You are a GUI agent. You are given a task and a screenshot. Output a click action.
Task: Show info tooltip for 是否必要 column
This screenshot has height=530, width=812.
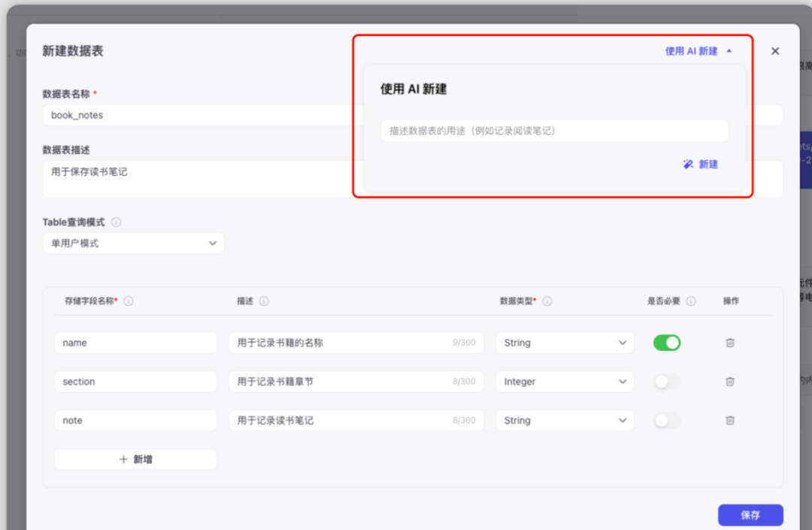tap(691, 301)
